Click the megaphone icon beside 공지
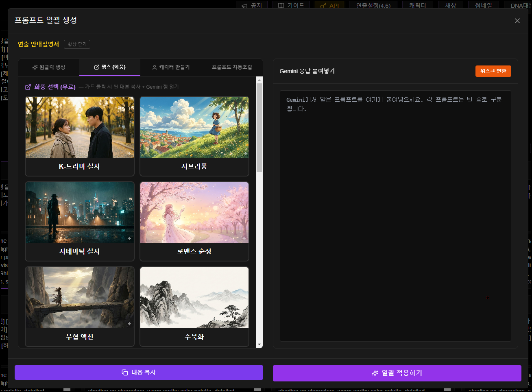This screenshot has height=392, width=532. tap(244, 6)
